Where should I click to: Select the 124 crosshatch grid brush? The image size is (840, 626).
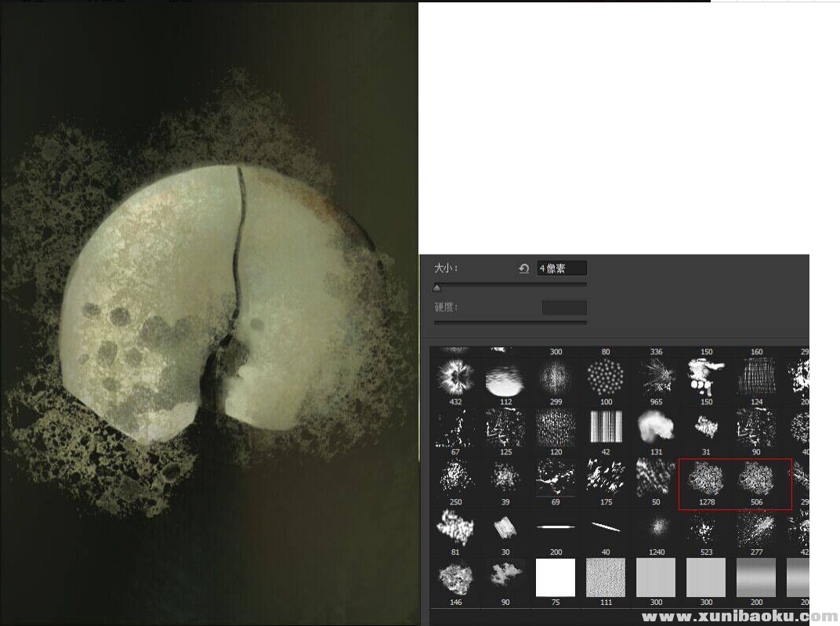click(x=756, y=378)
